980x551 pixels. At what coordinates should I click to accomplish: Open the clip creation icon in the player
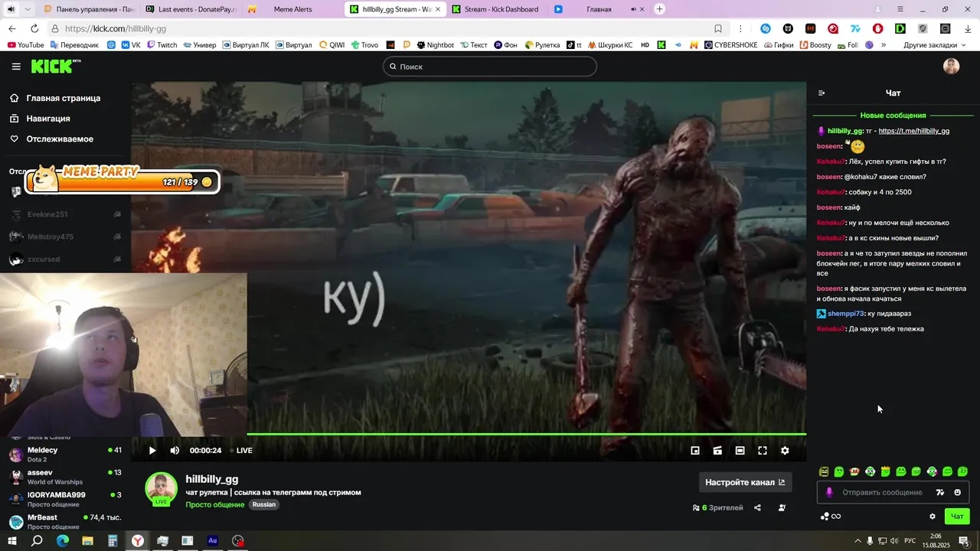717,451
